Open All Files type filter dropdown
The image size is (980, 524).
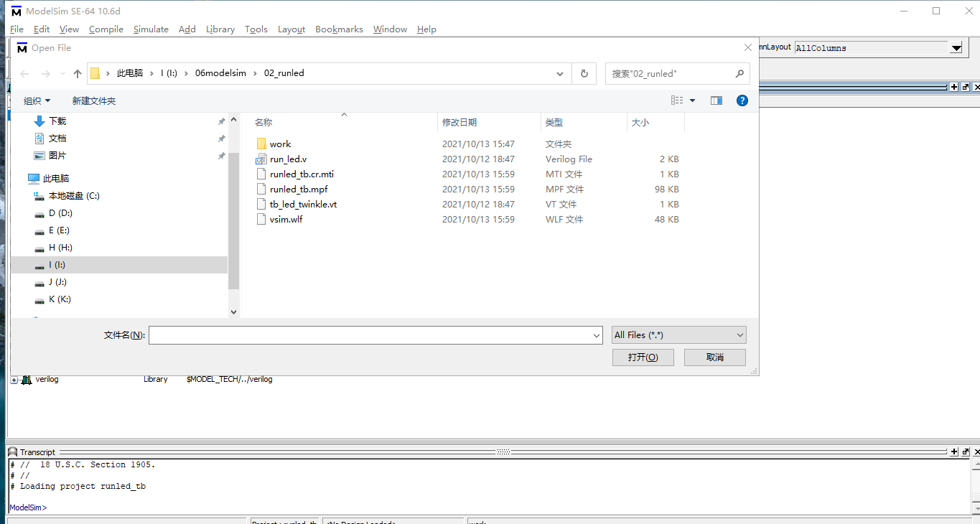pyautogui.click(x=679, y=335)
